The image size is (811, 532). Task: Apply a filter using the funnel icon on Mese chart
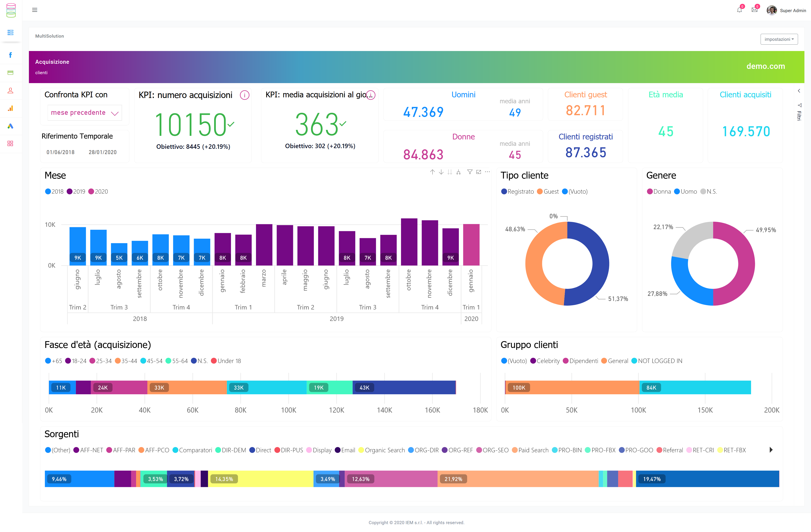pyautogui.click(x=470, y=172)
